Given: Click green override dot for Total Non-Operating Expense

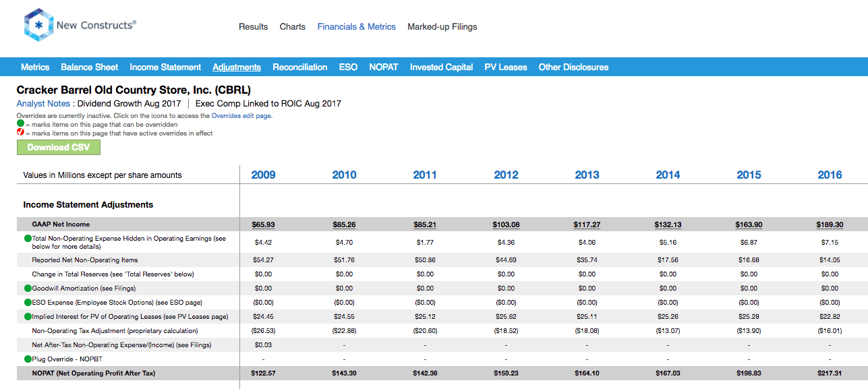Looking at the screenshot, I should pyautogui.click(x=28, y=239).
